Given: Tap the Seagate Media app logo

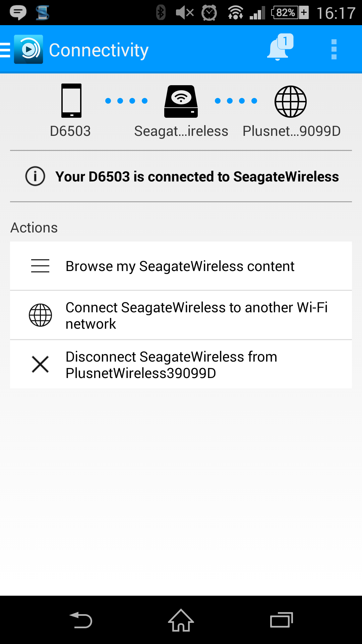Looking at the screenshot, I should point(28,49).
